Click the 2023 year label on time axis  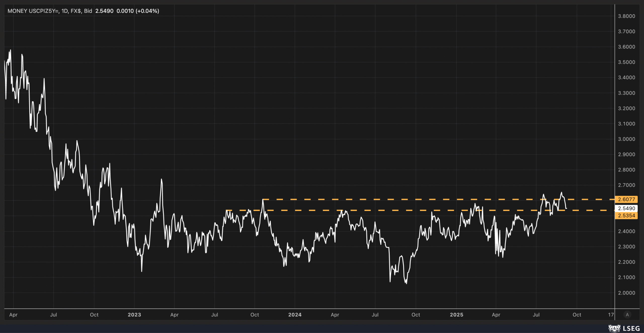134,315
